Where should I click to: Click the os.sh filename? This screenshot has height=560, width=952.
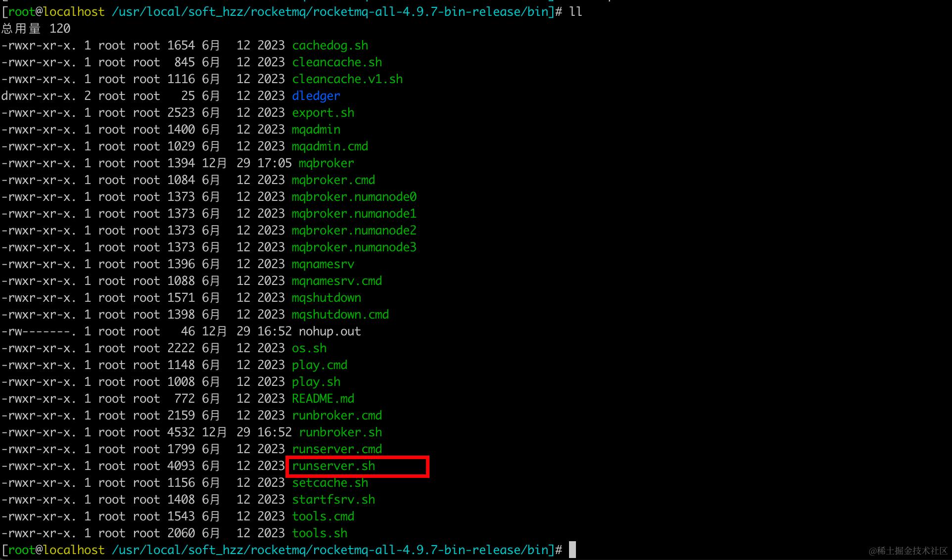pyautogui.click(x=309, y=348)
